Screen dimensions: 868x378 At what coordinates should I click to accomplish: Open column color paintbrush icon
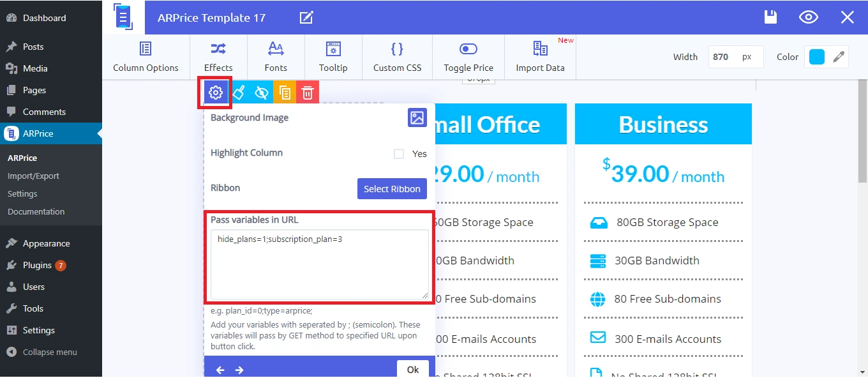239,93
